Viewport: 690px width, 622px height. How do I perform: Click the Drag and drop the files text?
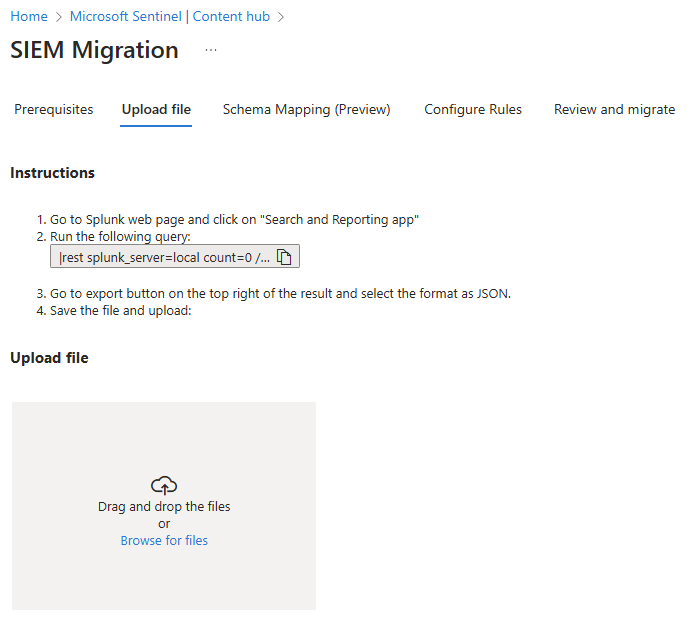coord(164,506)
